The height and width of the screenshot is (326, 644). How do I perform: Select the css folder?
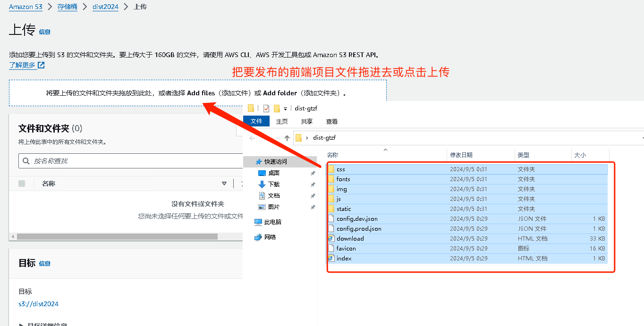point(467,169)
